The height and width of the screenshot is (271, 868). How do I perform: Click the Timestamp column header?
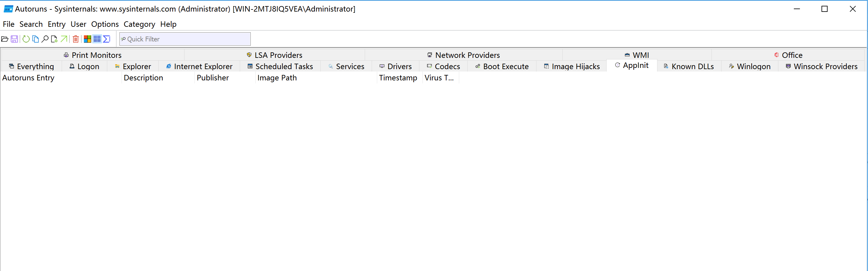(x=398, y=78)
